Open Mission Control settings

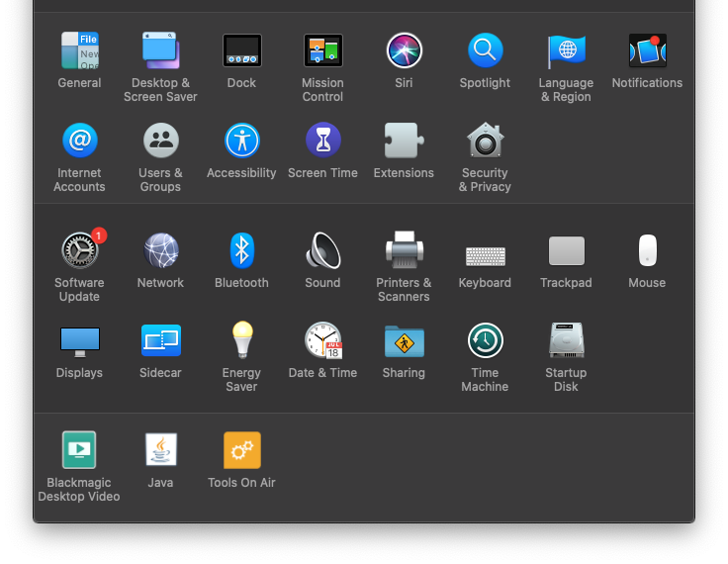click(323, 50)
